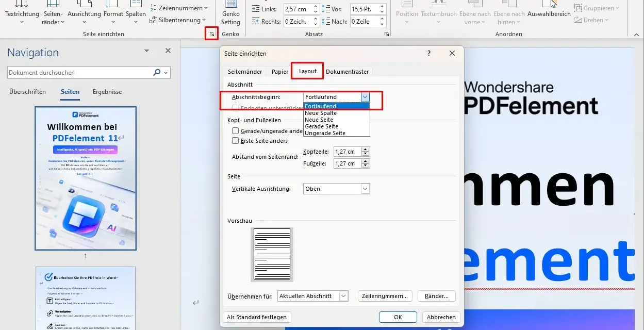Collapse the ribbon with the chevron

(637, 35)
